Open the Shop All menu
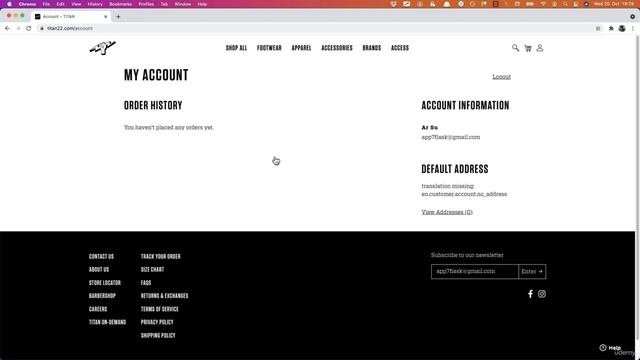640x360 pixels. tap(236, 48)
